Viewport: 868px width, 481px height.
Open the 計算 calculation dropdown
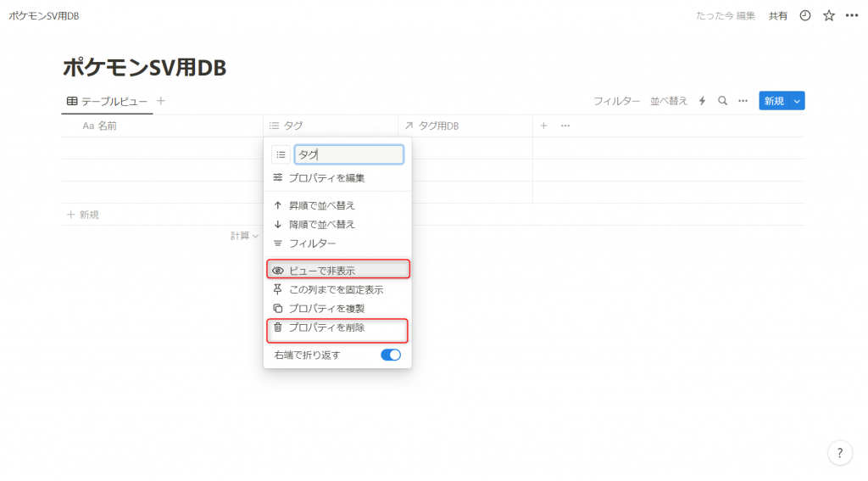244,236
